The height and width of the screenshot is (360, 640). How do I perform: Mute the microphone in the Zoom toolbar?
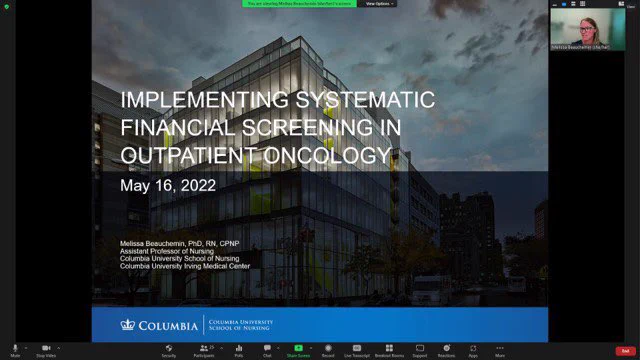pos(15,350)
